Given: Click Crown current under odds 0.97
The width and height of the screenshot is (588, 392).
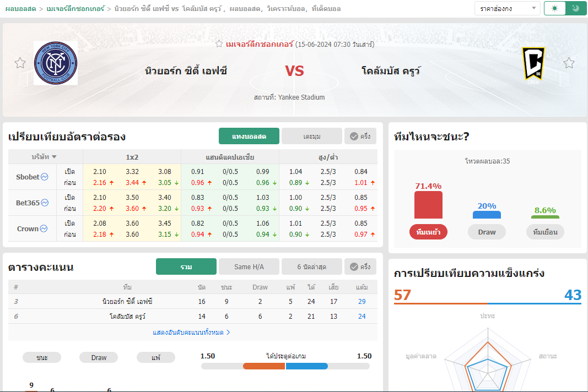Looking at the screenshot, I should [361, 234].
